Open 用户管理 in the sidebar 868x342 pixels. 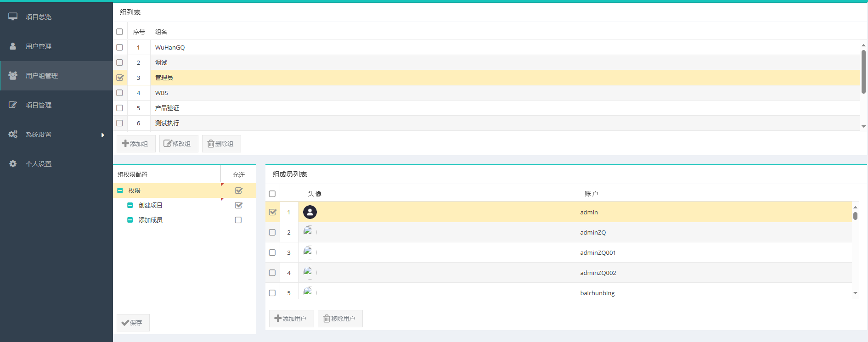[x=39, y=46]
